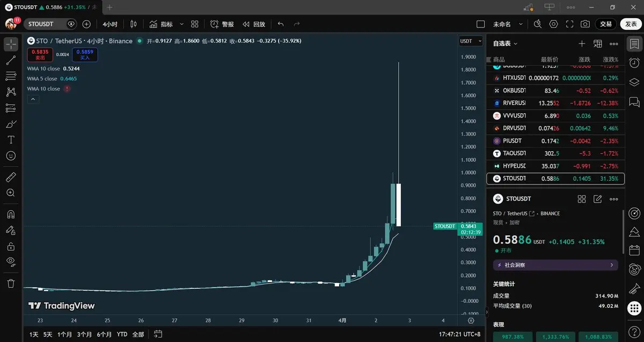Open the chats panel in sidebar
The image size is (644, 342).
(x=634, y=101)
